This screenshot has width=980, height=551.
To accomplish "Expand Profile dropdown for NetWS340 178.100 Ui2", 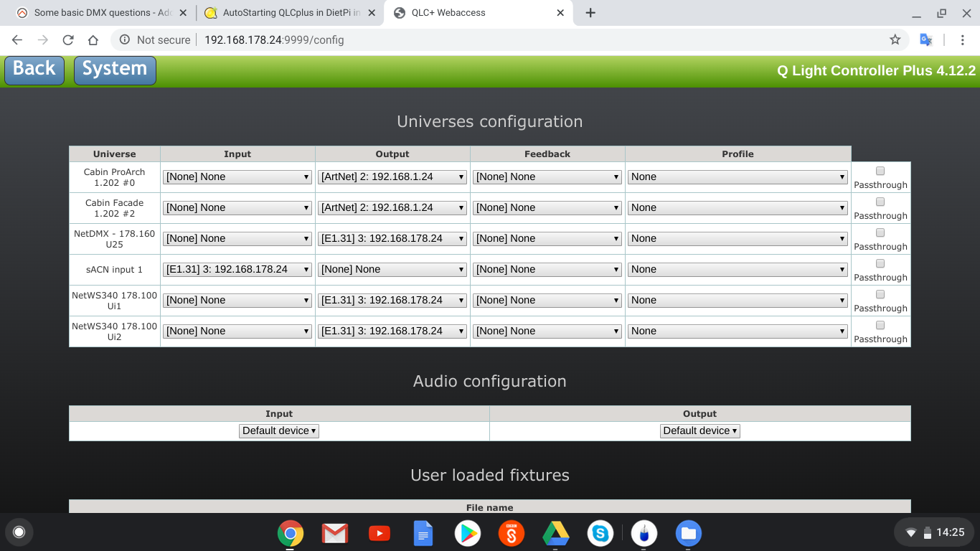I will click(x=738, y=331).
